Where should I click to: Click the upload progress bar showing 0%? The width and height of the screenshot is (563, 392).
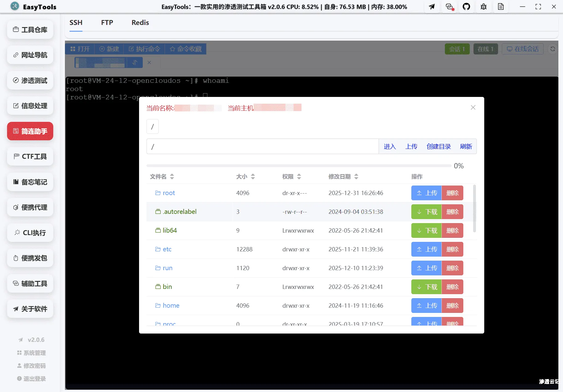coord(298,166)
